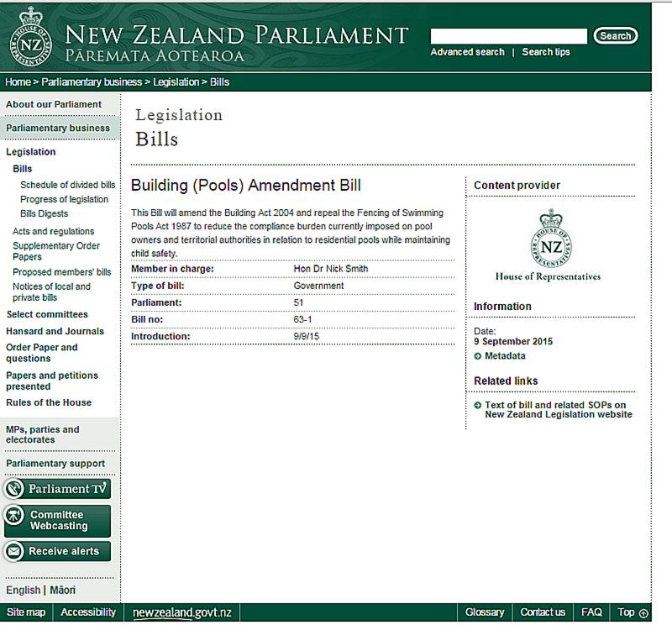The image size is (672, 625).
Task: Click the Parliament value 51
Action: point(298,302)
